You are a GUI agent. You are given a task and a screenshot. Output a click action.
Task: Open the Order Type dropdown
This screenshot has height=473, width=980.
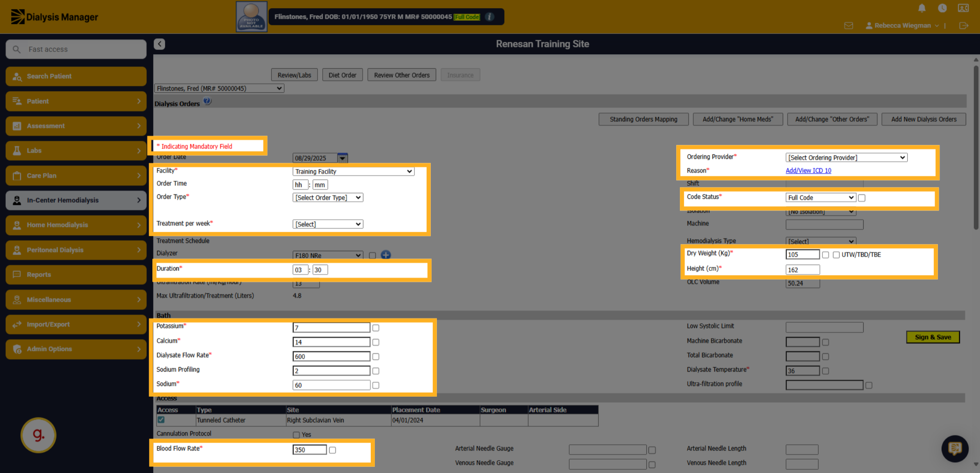coord(327,198)
